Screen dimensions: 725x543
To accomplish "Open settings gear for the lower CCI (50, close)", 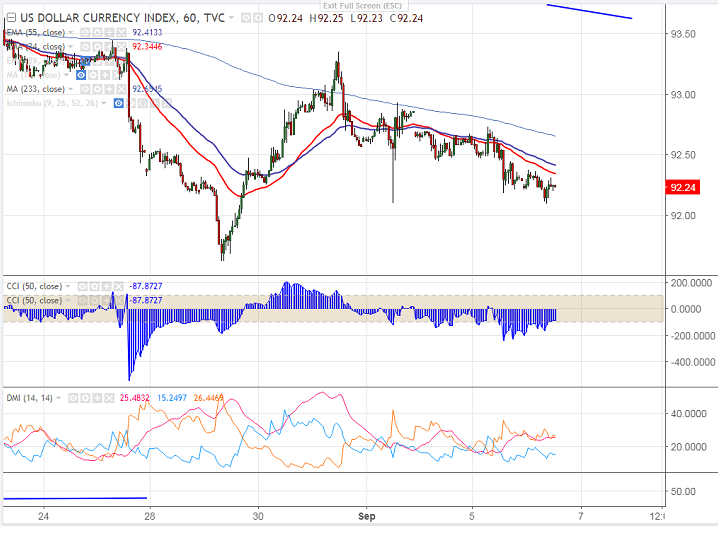I will (94, 301).
